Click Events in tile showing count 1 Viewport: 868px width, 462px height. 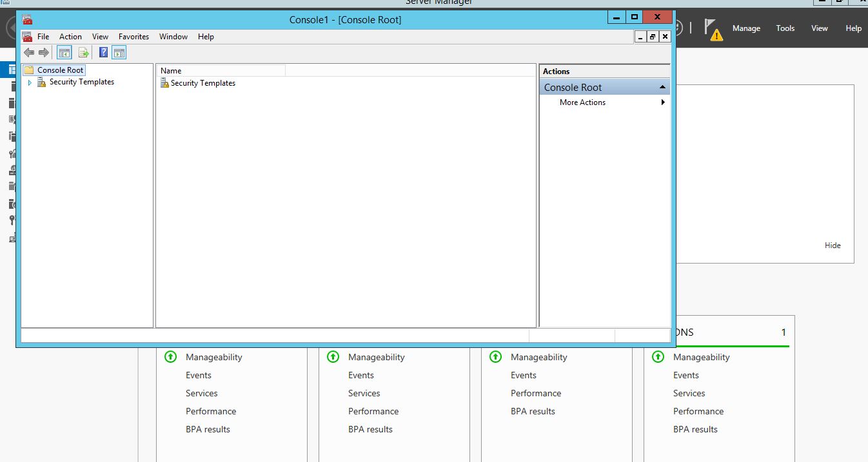click(686, 375)
